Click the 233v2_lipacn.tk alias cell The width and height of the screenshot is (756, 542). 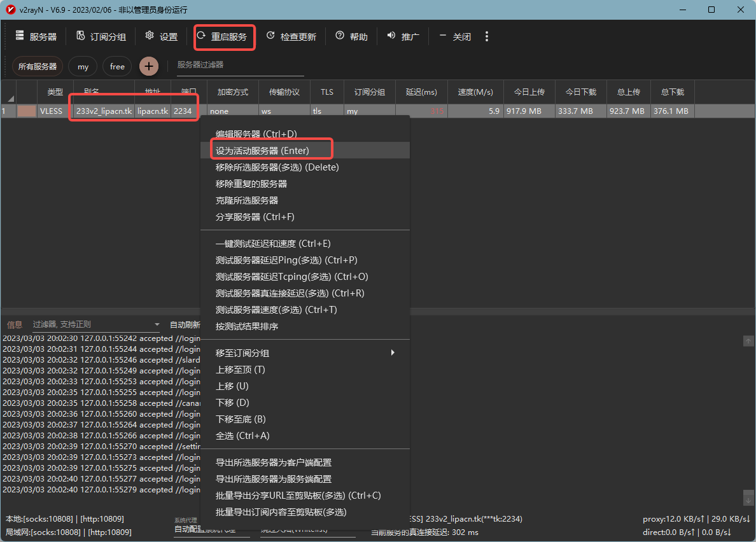(104, 111)
